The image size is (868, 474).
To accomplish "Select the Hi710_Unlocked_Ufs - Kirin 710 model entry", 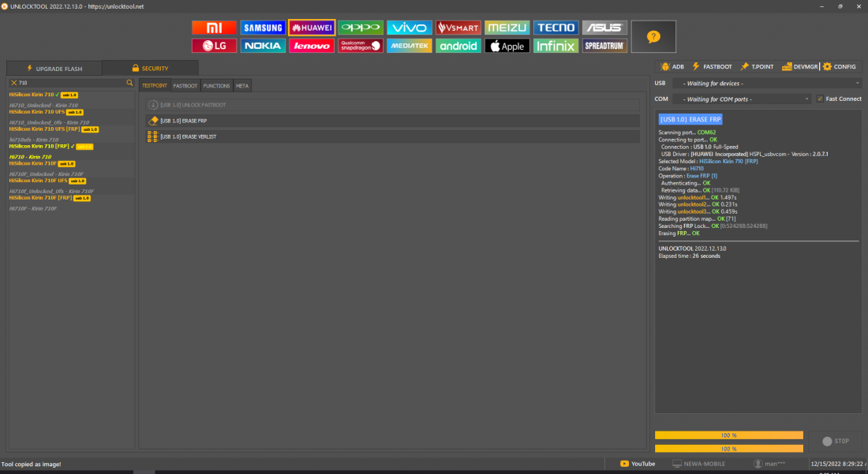I will pyautogui.click(x=49, y=122).
